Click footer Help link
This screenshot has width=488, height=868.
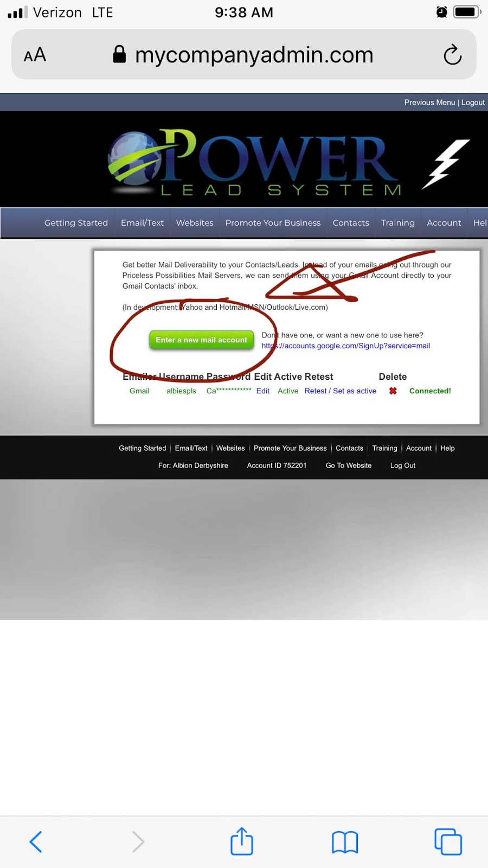tap(447, 448)
